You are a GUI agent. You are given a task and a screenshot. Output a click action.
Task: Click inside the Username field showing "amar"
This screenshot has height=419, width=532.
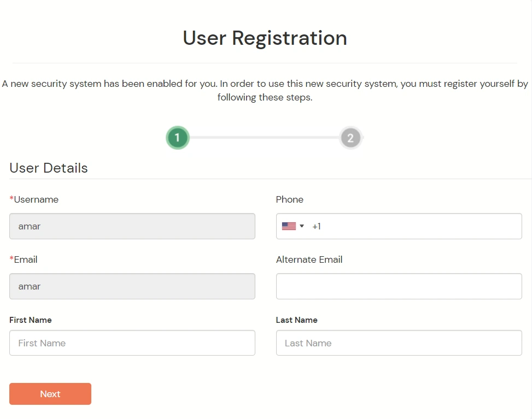click(131, 226)
